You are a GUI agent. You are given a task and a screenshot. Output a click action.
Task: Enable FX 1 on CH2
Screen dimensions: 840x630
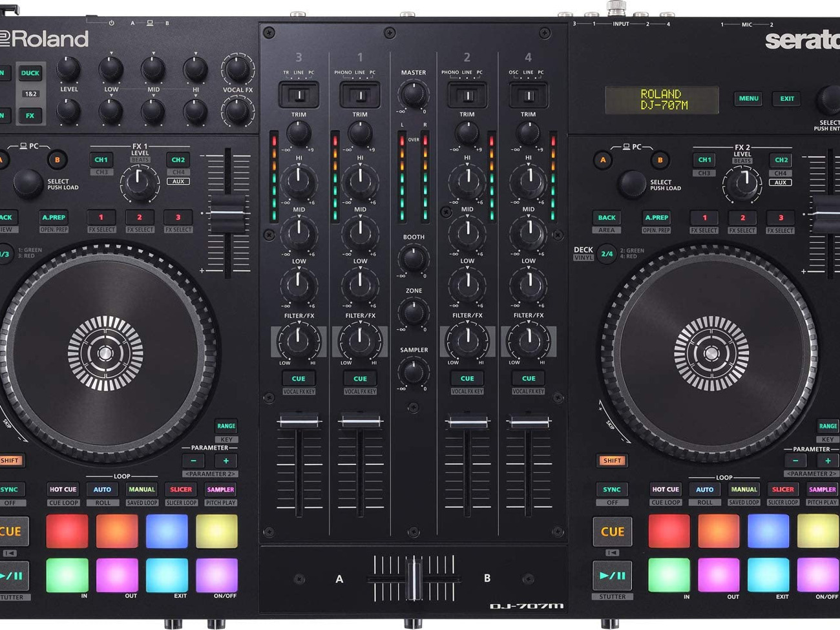(x=178, y=160)
